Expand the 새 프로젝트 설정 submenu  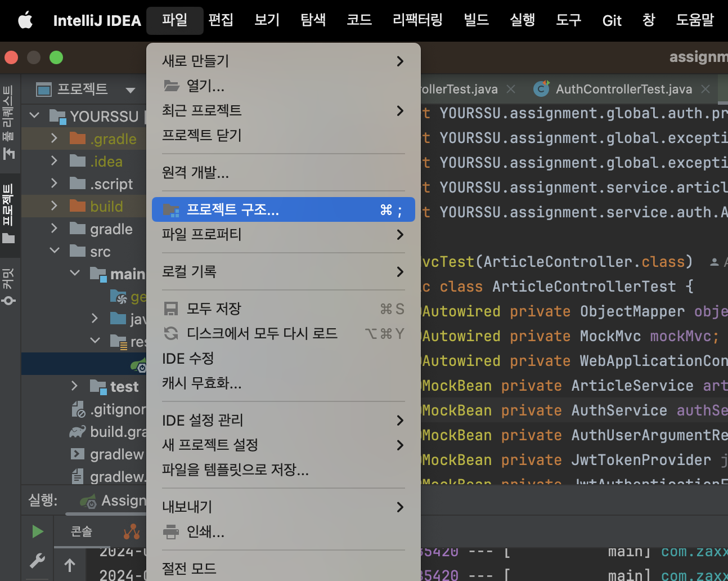284,445
